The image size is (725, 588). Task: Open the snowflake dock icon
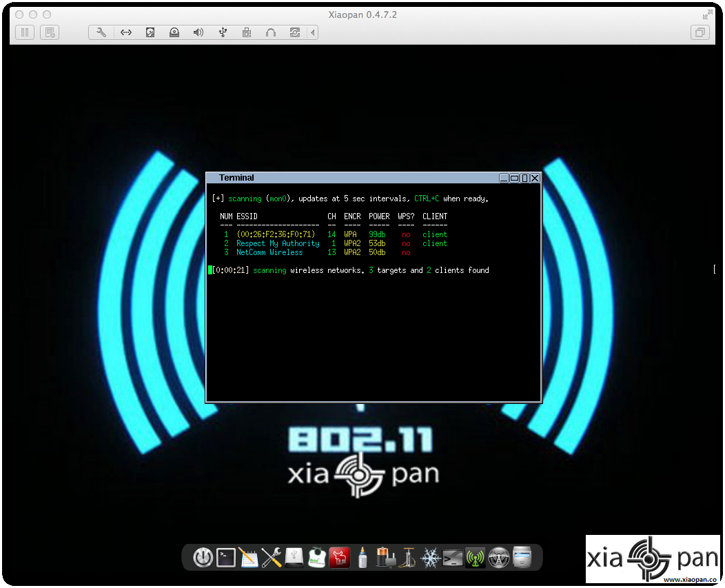pyautogui.click(x=431, y=558)
